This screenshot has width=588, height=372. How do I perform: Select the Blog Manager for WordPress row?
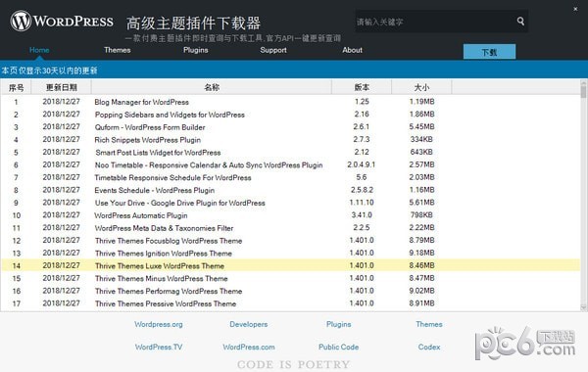[x=291, y=102]
